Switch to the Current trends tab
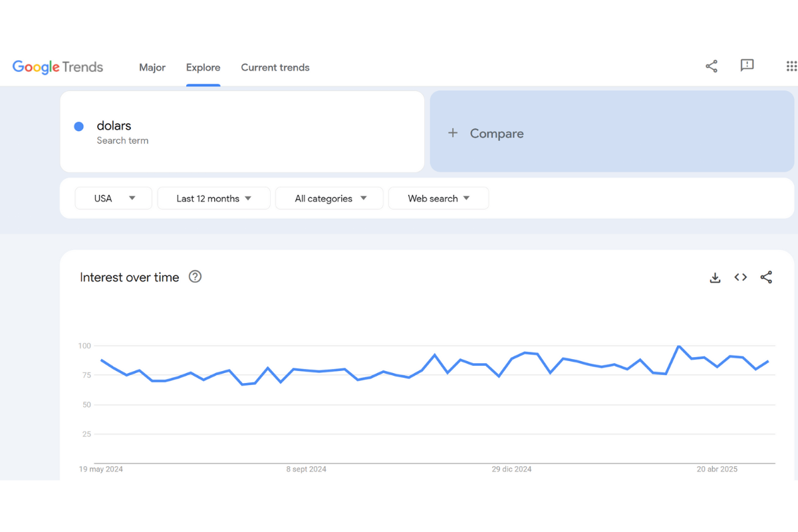 [x=275, y=67]
